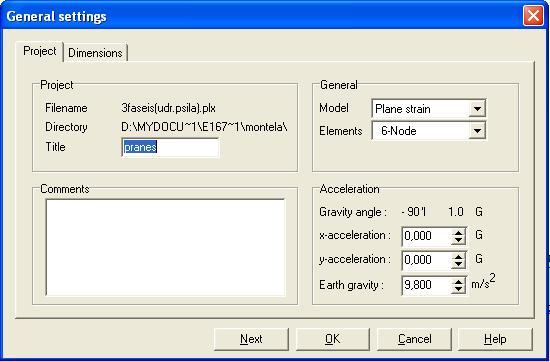The image size is (550, 362).
Task: Open the Model dropdown arrow
Action: 477,109
